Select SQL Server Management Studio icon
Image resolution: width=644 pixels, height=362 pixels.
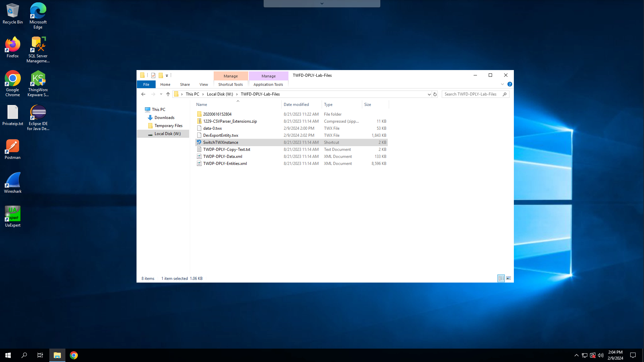pyautogui.click(x=38, y=50)
